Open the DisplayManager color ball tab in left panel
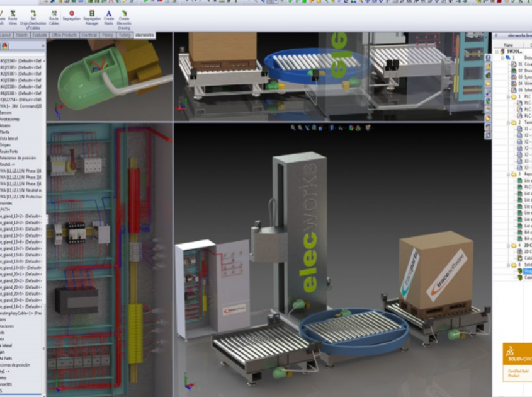 tap(5, 46)
